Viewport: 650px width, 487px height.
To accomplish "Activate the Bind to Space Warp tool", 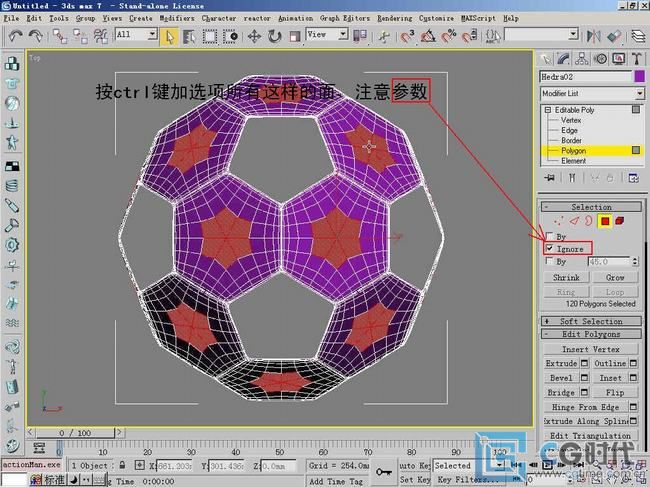I will click(x=101, y=36).
